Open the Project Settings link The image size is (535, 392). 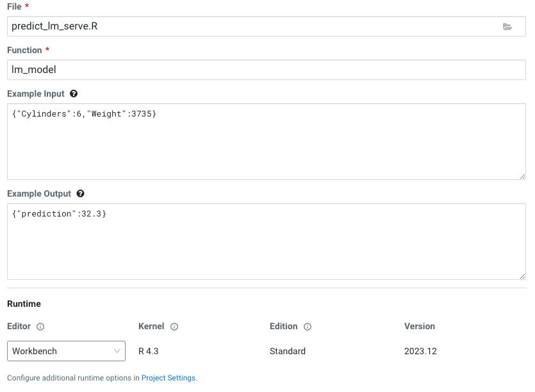coord(169,378)
